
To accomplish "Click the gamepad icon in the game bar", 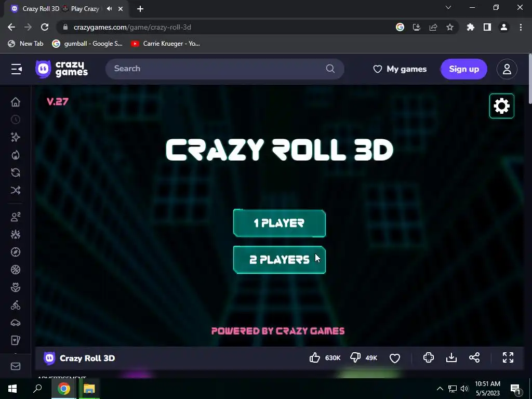I will (x=429, y=357).
